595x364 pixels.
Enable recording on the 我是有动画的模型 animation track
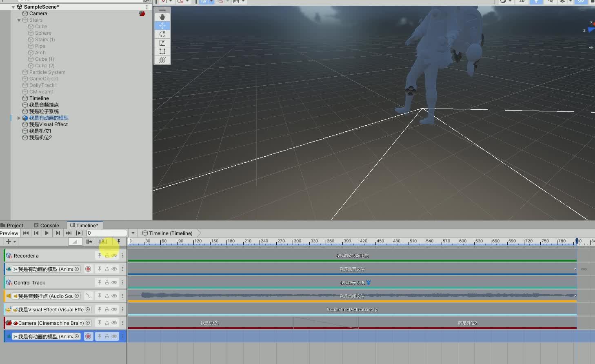pyautogui.click(x=88, y=269)
